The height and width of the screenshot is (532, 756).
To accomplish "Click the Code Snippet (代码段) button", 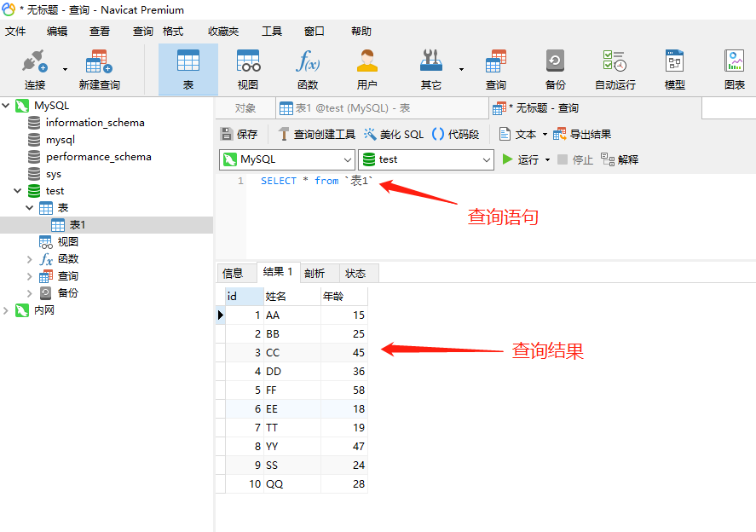I will [x=456, y=134].
